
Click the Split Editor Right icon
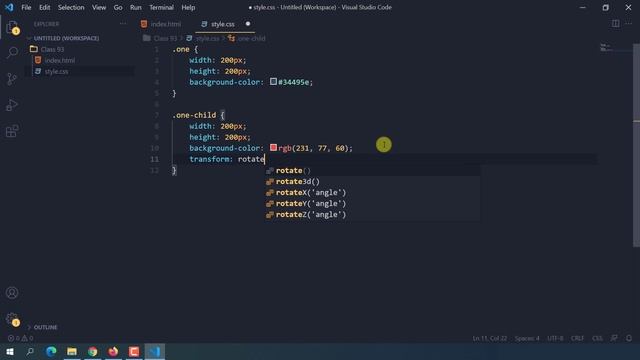tap(616, 24)
